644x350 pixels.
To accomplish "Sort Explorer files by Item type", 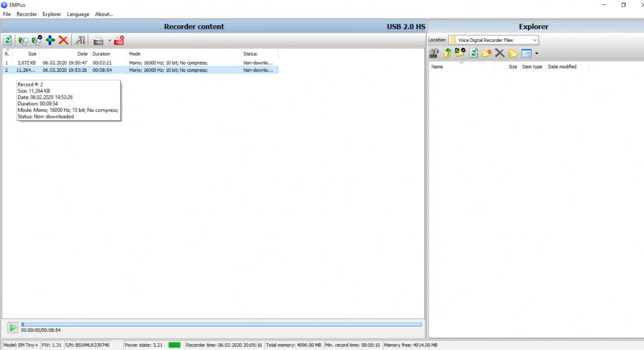I will click(x=532, y=66).
